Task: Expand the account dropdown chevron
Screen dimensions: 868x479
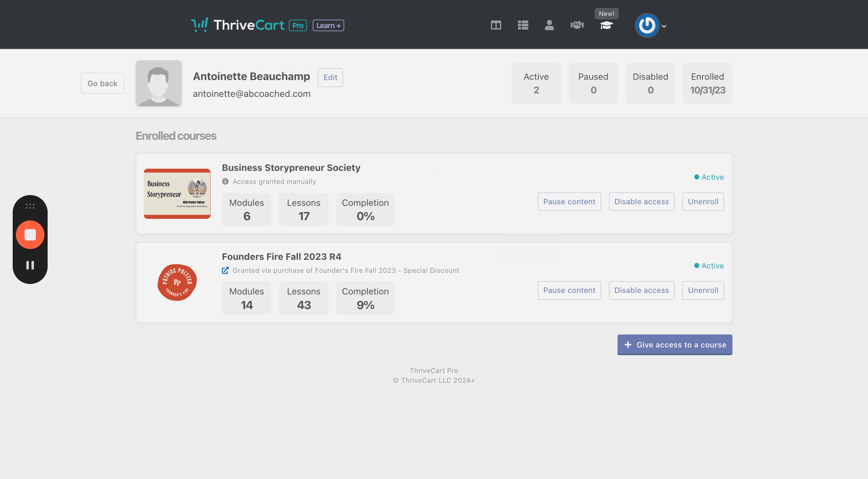Action: coord(664,26)
